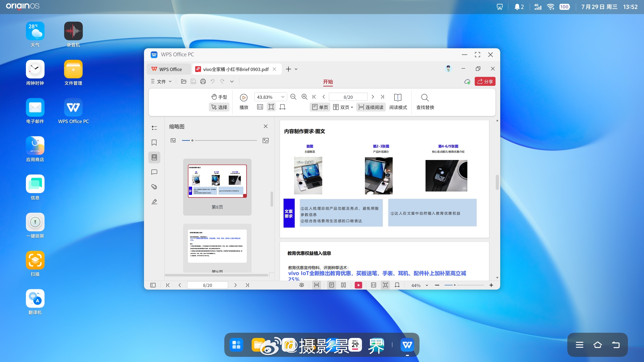Go to previous page in status bar

(180, 285)
